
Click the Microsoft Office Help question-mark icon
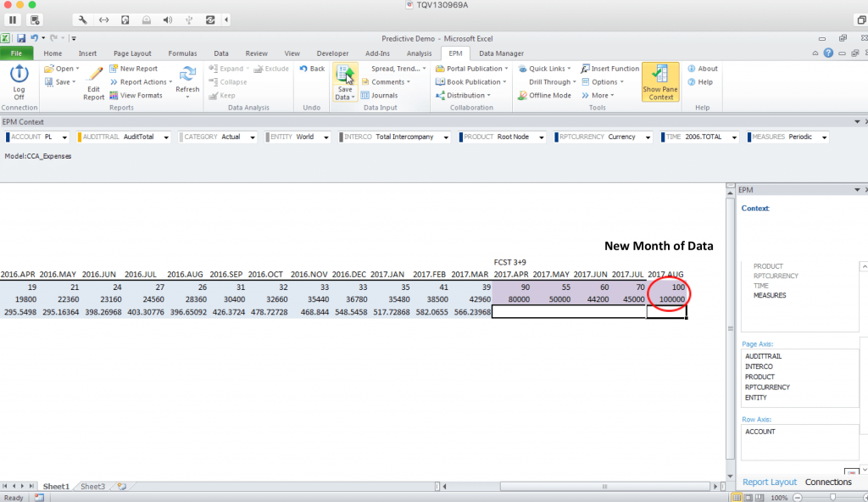828,53
